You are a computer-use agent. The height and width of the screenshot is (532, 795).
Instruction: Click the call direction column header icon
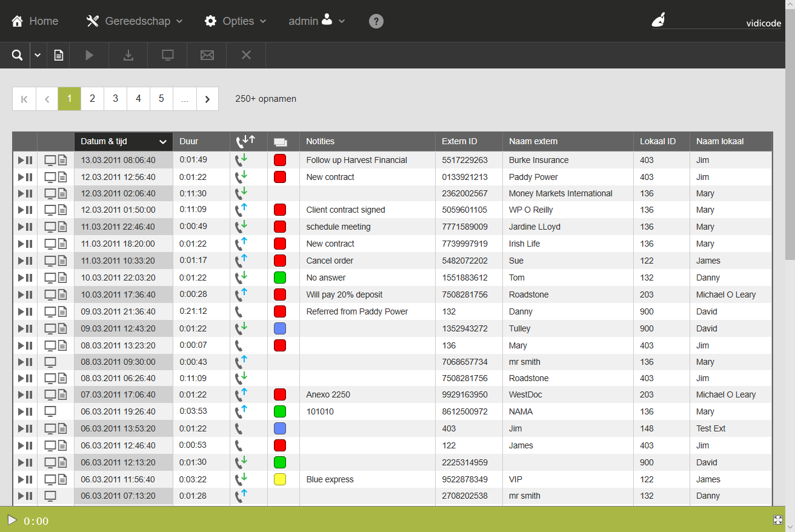pyautogui.click(x=245, y=141)
